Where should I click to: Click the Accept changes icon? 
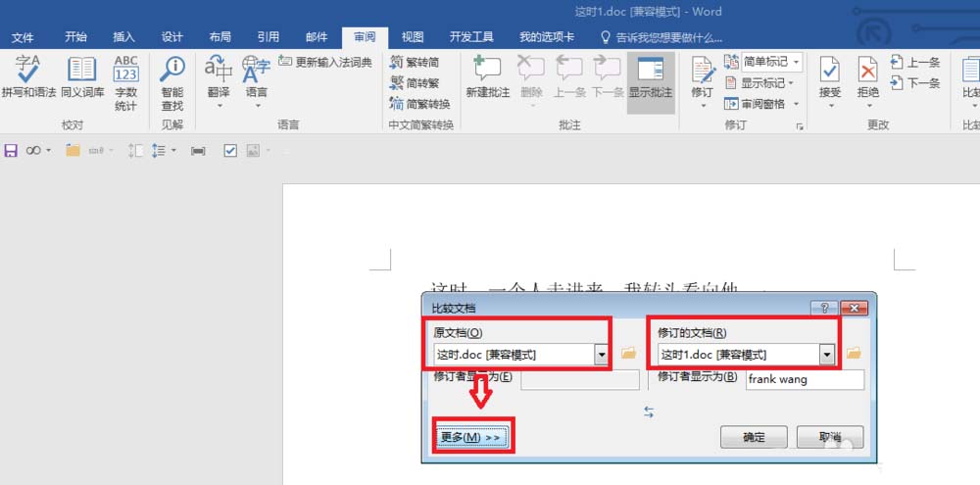coord(830,81)
